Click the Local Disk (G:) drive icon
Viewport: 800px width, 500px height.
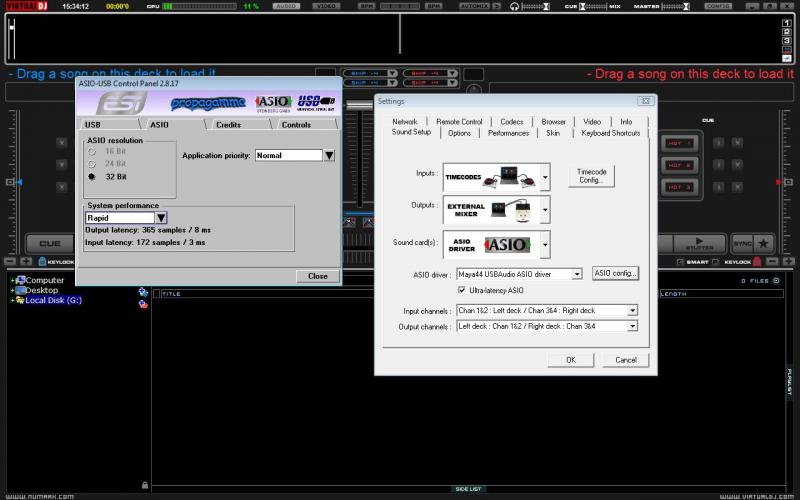pos(21,300)
